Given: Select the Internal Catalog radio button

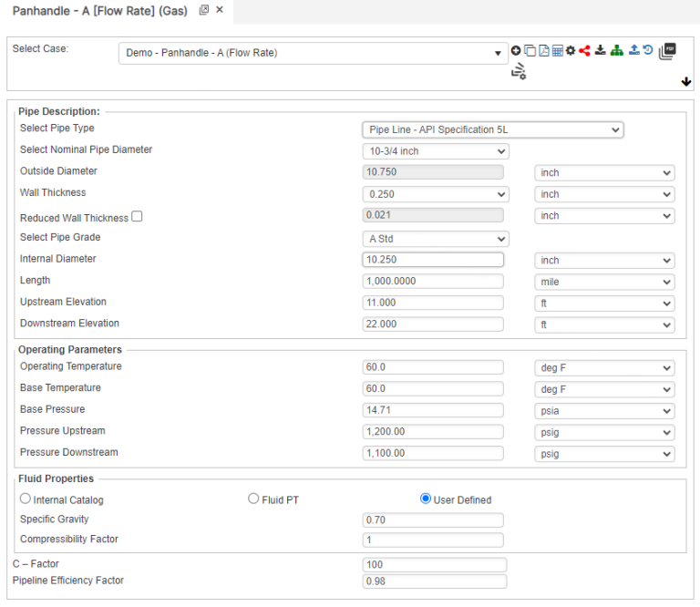Looking at the screenshot, I should tap(26, 499).
